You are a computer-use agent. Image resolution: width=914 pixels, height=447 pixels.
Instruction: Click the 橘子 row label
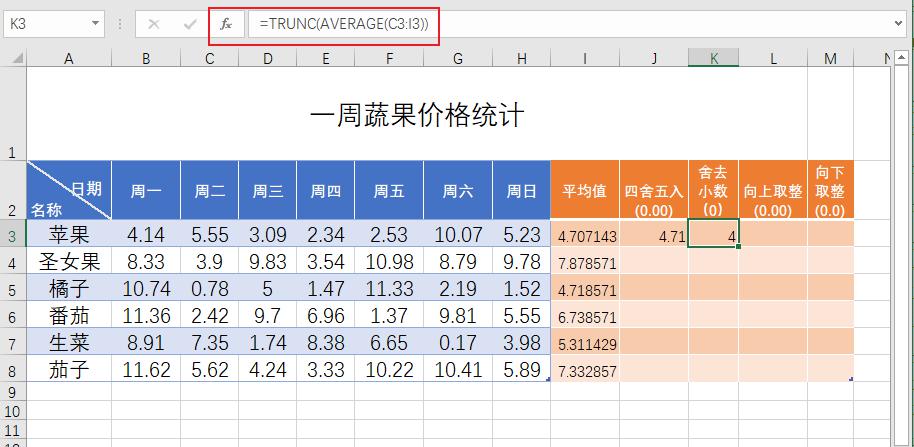click(69, 288)
